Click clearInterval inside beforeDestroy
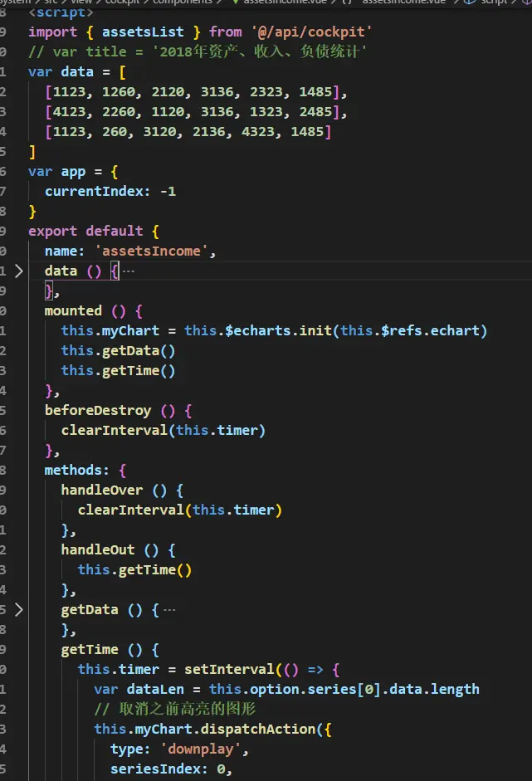 164,431
